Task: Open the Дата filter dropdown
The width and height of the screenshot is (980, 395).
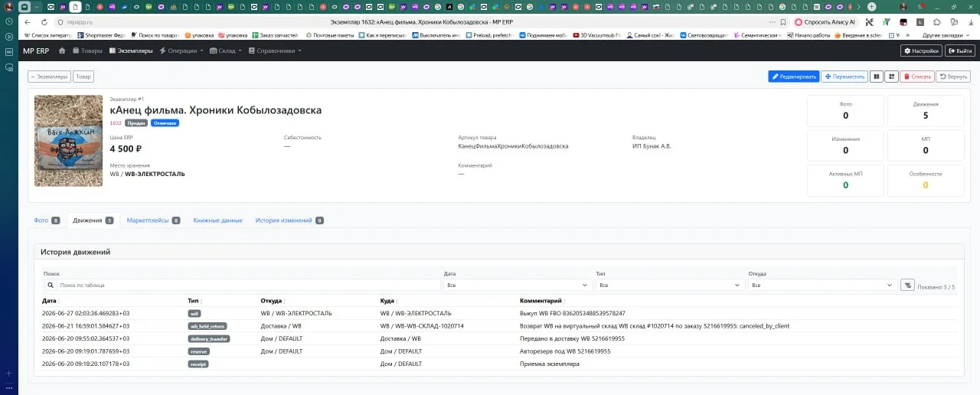Action: (518, 285)
